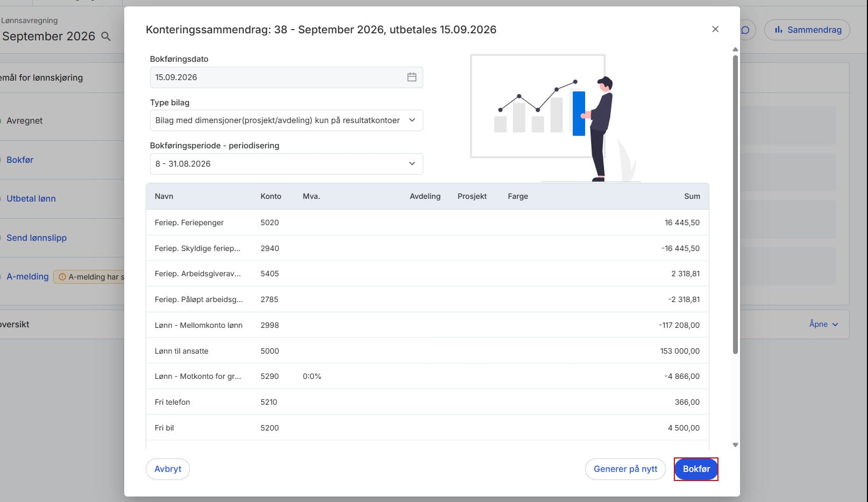Click account number 2998
Viewport: 868px width, 502px height.
pyautogui.click(x=269, y=326)
